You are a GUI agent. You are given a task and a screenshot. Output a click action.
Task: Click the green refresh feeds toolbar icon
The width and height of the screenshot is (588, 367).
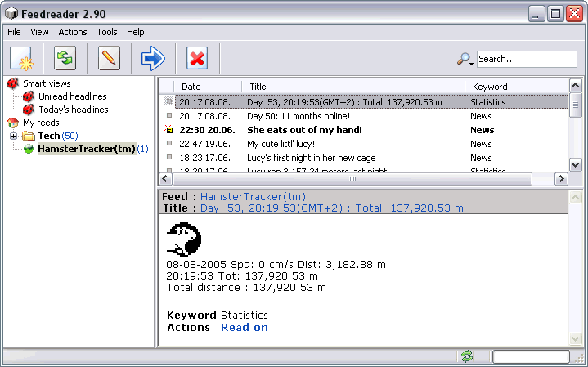point(65,59)
